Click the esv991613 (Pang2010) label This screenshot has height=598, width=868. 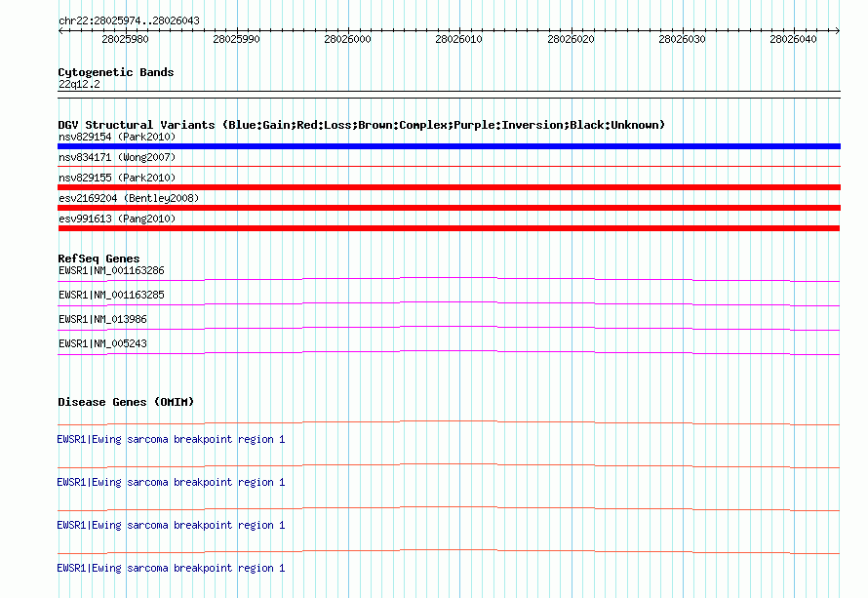click(x=117, y=219)
